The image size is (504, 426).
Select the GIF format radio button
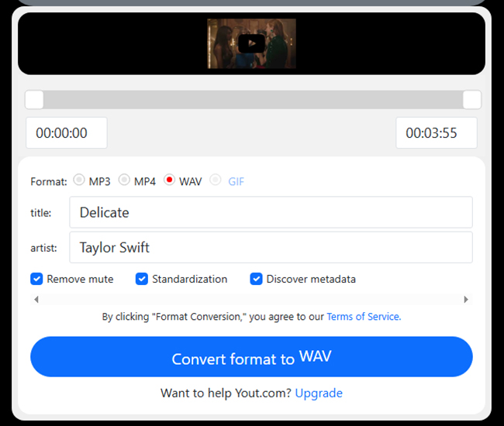(216, 180)
